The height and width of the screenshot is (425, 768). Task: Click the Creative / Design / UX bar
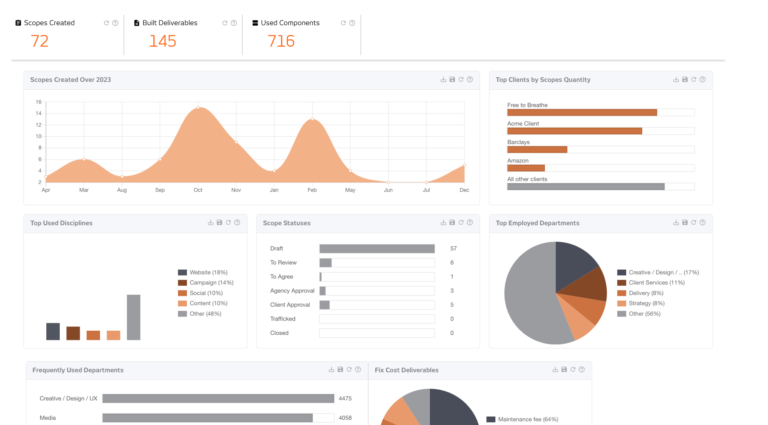218,399
